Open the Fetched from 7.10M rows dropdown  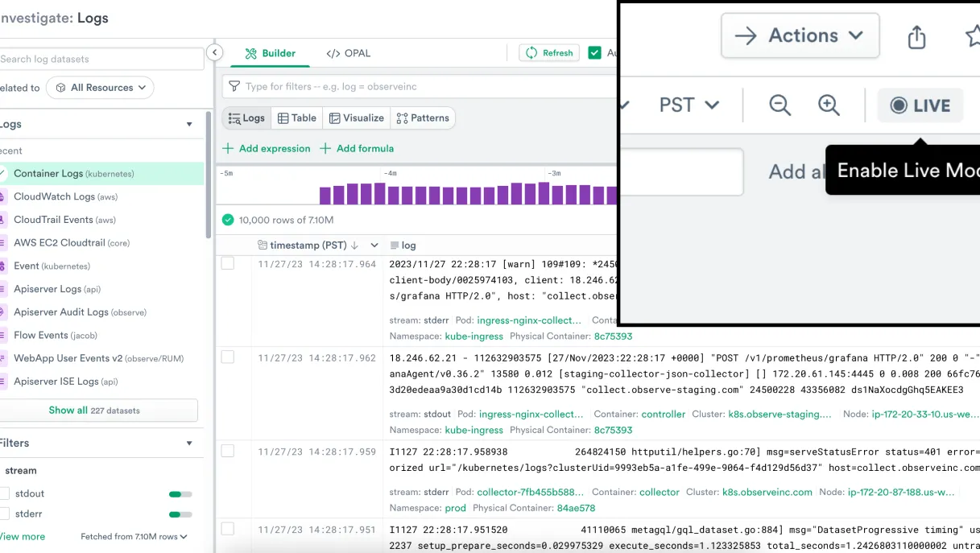tap(134, 537)
